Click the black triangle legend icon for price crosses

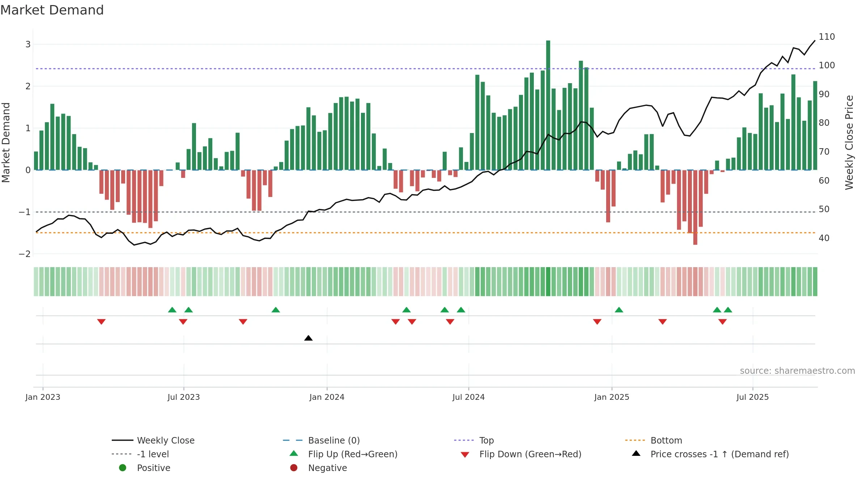636,453
